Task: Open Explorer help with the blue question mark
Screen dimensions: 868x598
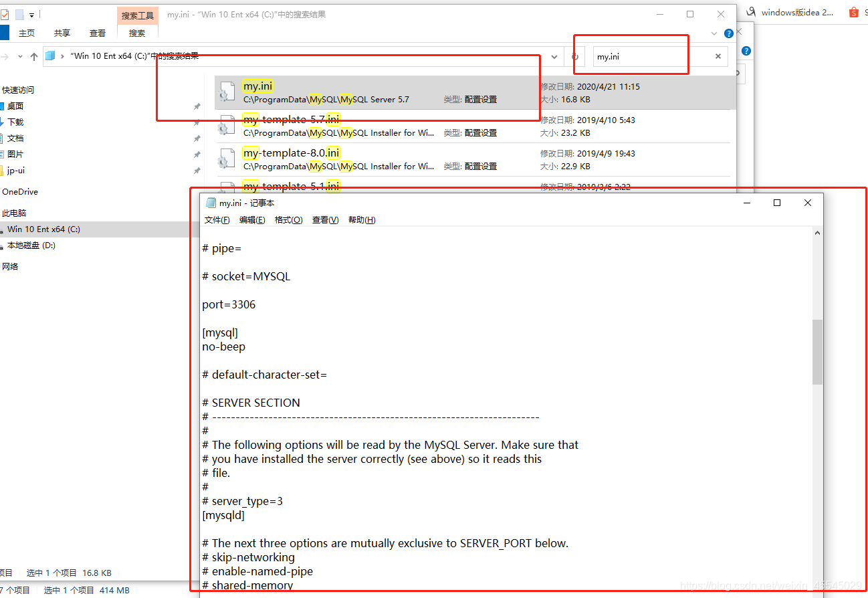Action: tap(729, 33)
